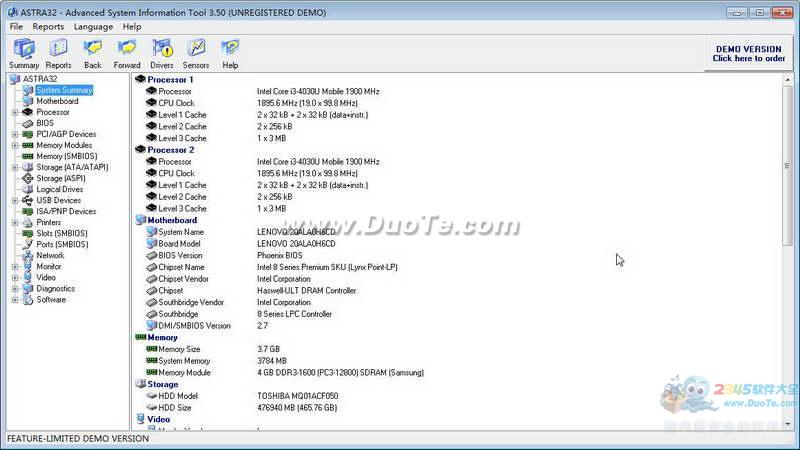
Task: Click the 'Chipset Vendor' row label
Action: point(183,279)
